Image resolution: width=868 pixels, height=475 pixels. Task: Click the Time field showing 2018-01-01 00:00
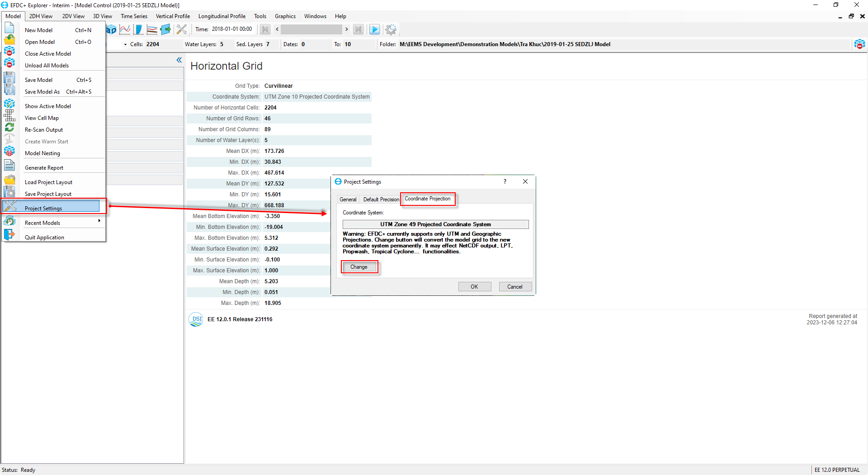coord(232,29)
